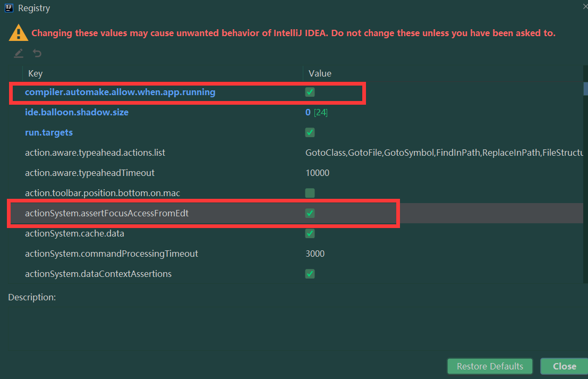Click the red warning message text

pyautogui.click(x=293, y=33)
